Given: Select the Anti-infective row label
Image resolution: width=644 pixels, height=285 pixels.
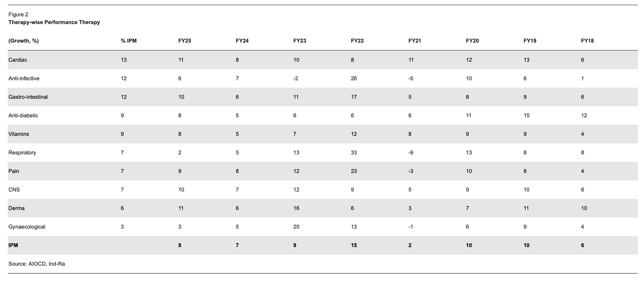Looking at the screenshot, I should click(24, 78).
